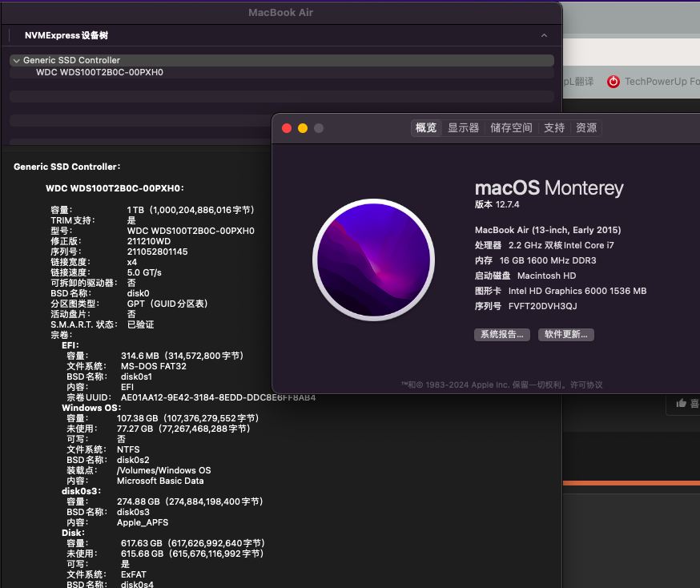Screen dimensions: 700x588
Task: Collapse the Generic SSD Controller disclosure arrow
Action: [17, 60]
